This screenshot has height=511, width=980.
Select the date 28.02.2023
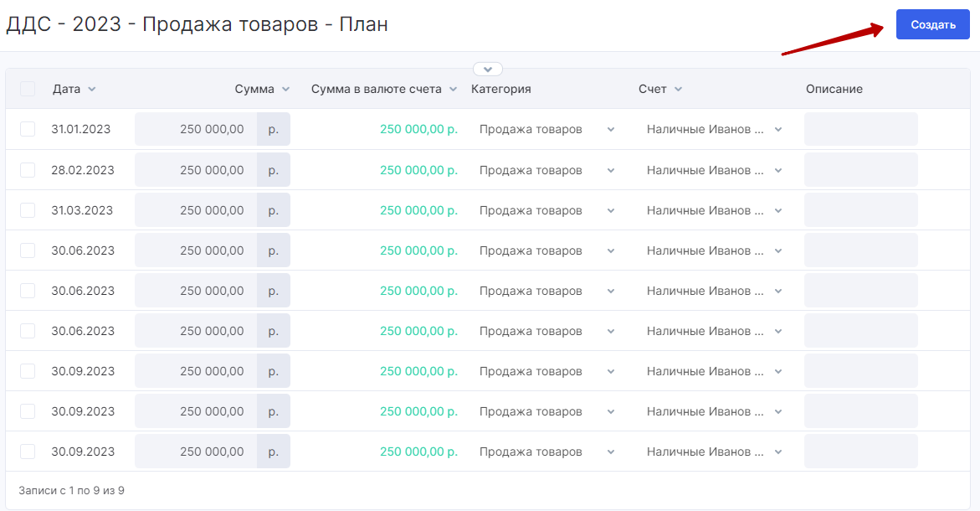(x=83, y=170)
